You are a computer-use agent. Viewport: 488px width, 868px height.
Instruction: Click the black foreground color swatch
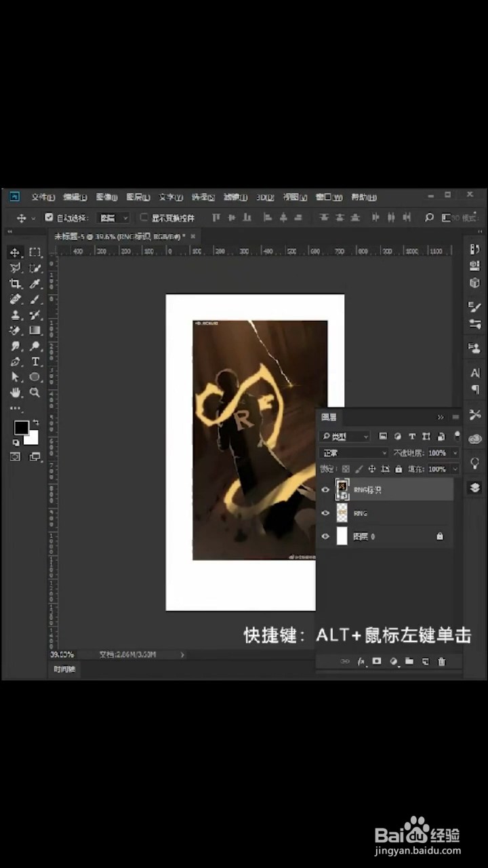[22, 428]
